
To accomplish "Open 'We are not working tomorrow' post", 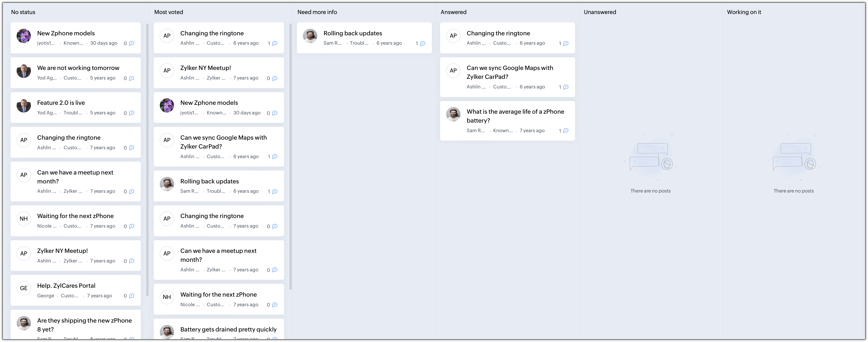I will pyautogui.click(x=78, y=68).
